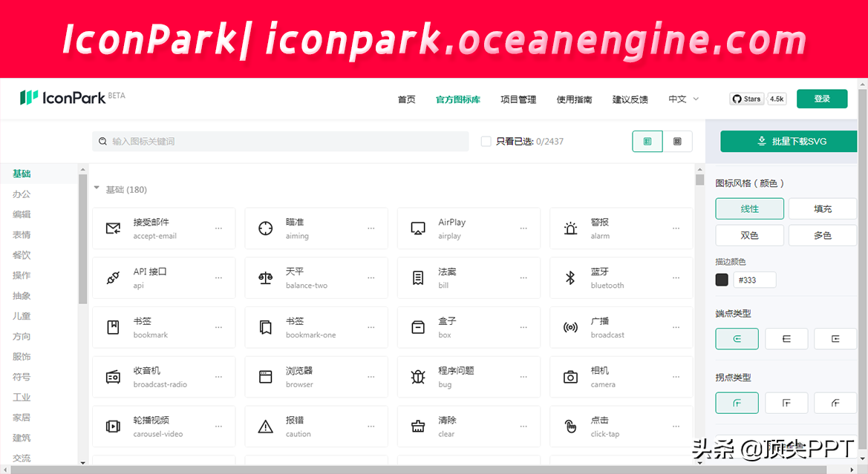Click the aiming crosshair icon

click(266, 228)
